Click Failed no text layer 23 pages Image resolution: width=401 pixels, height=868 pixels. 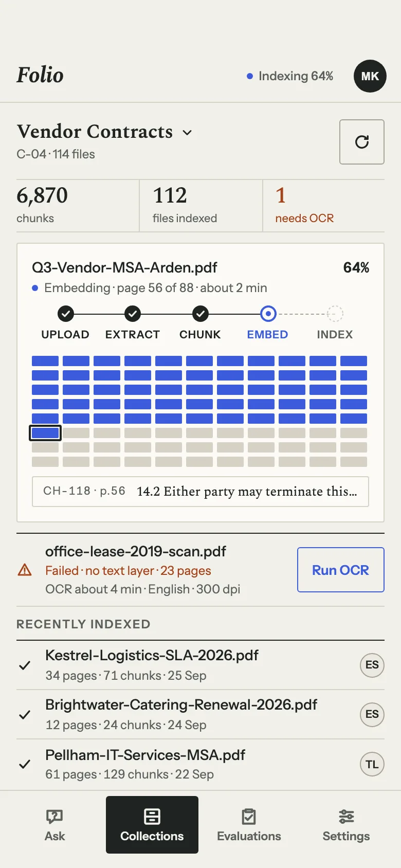[x=128, y=571]
